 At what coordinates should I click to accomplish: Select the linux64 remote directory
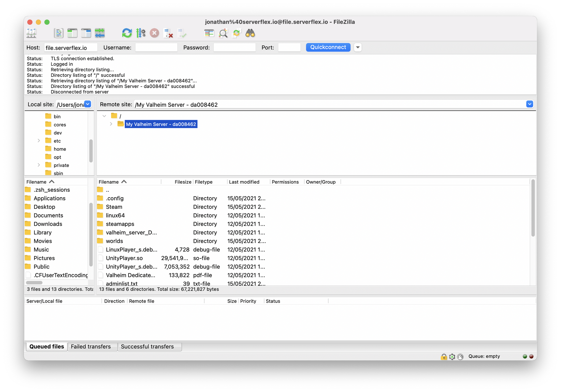[x=115, y=215]
